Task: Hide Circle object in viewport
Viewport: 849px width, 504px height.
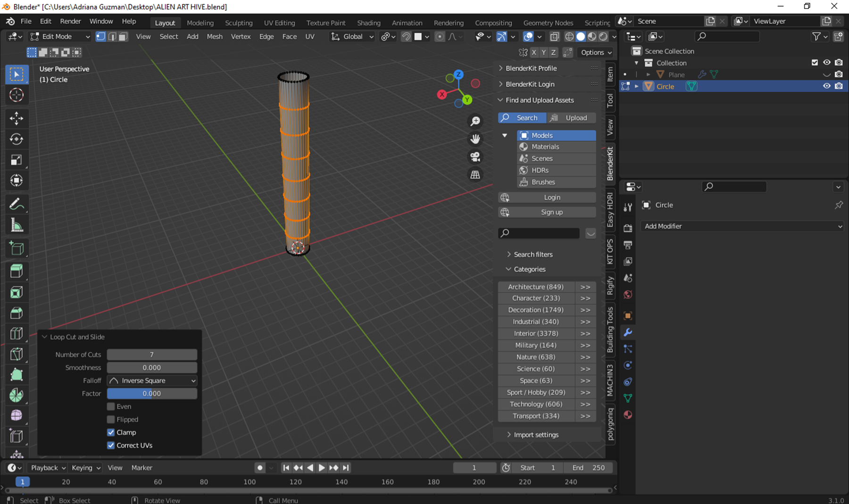Action: [x=826, y=86]
